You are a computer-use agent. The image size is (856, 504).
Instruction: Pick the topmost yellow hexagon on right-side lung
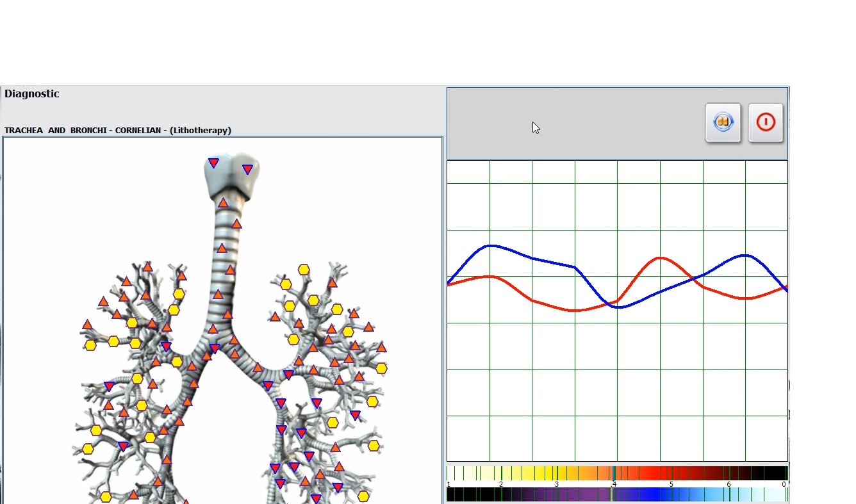click(x=304, y=270)
